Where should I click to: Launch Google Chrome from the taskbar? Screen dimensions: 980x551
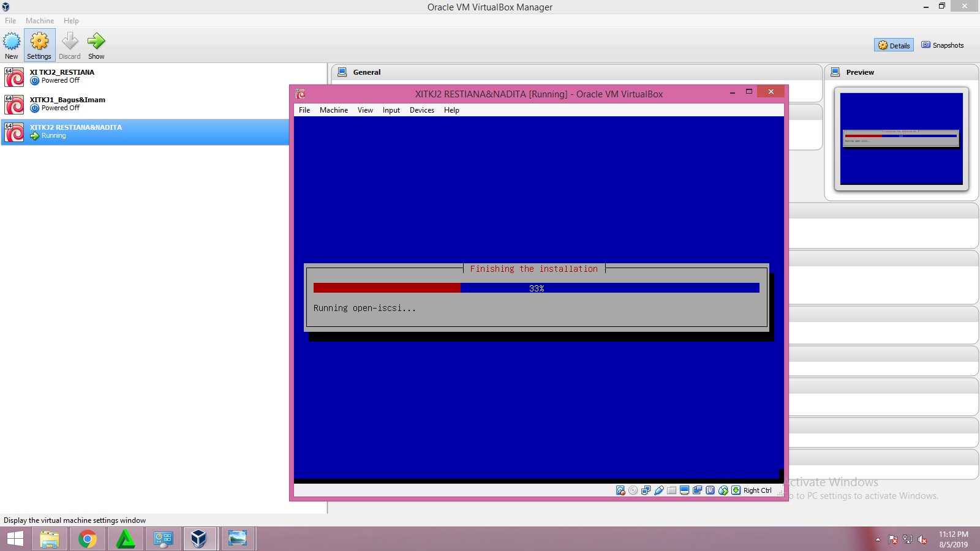coord(88,539)
